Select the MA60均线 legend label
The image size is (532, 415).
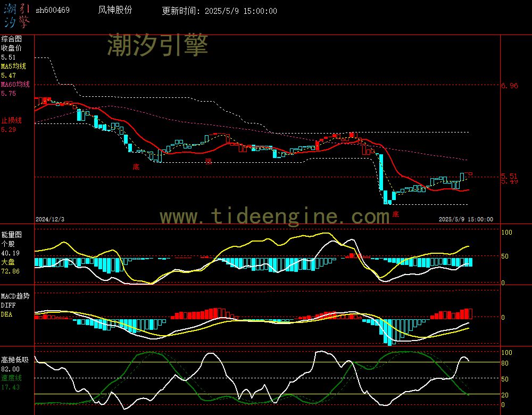click(15, 84)
